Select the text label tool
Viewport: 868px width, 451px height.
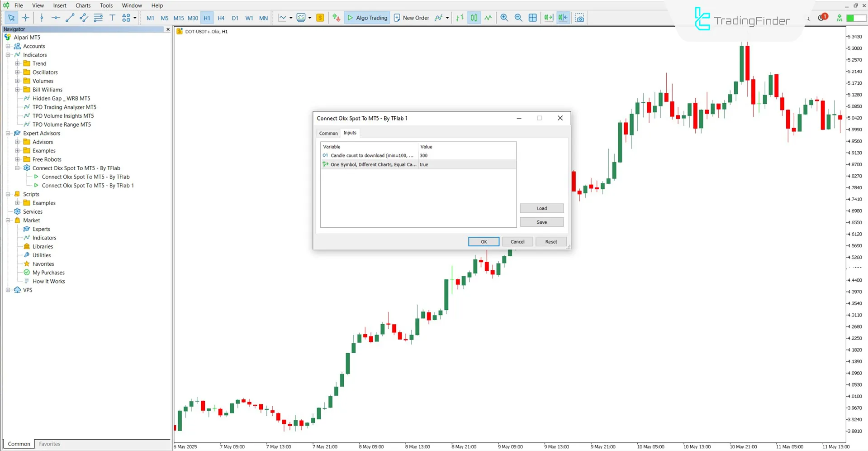pyautogui.click(x=112, y=18)
